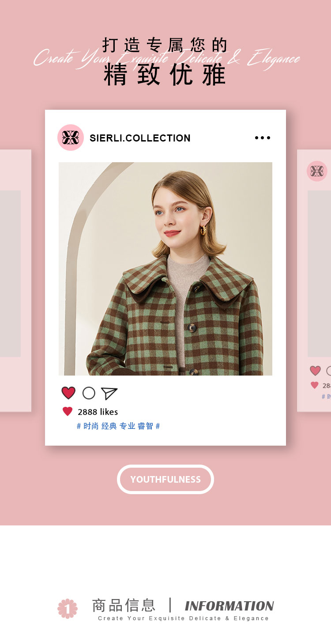The image size is (331, 644).
Task: Open the three-dot more options menu
Action: 263,138
